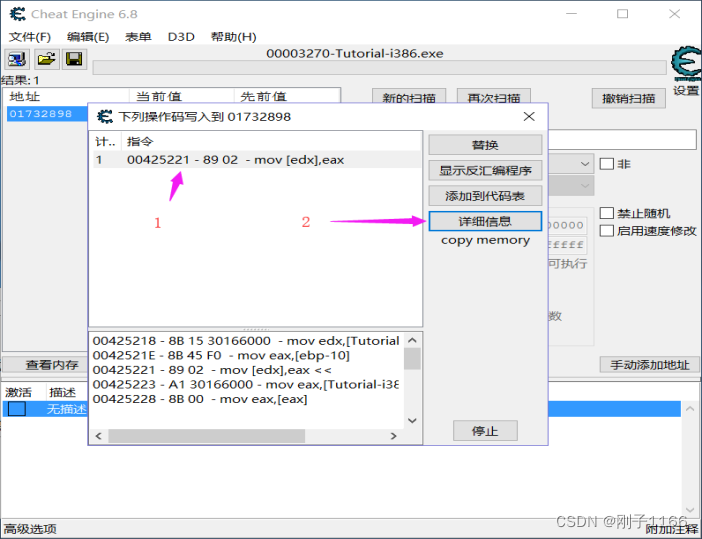
Task: Click the 替换 button
Action: pyautogui.click(x=485, y=145)
